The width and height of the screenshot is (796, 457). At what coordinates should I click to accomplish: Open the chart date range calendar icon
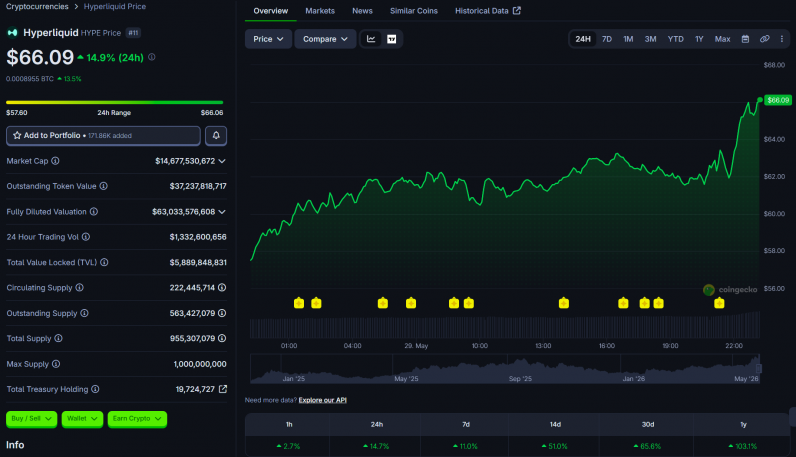(745, 39)
